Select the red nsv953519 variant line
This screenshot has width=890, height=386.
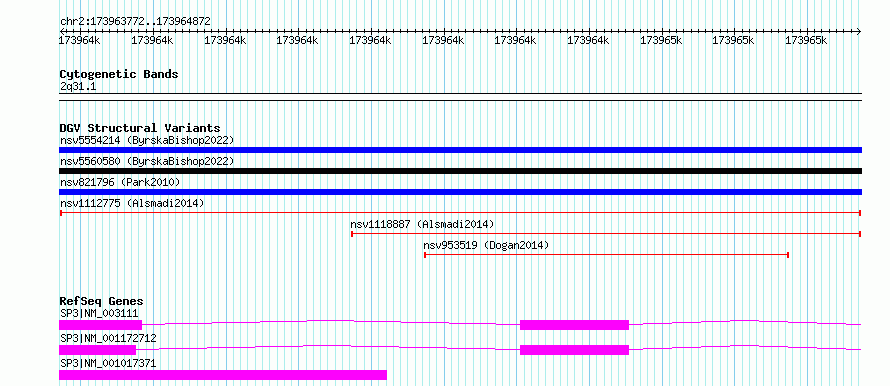[607, 255]
